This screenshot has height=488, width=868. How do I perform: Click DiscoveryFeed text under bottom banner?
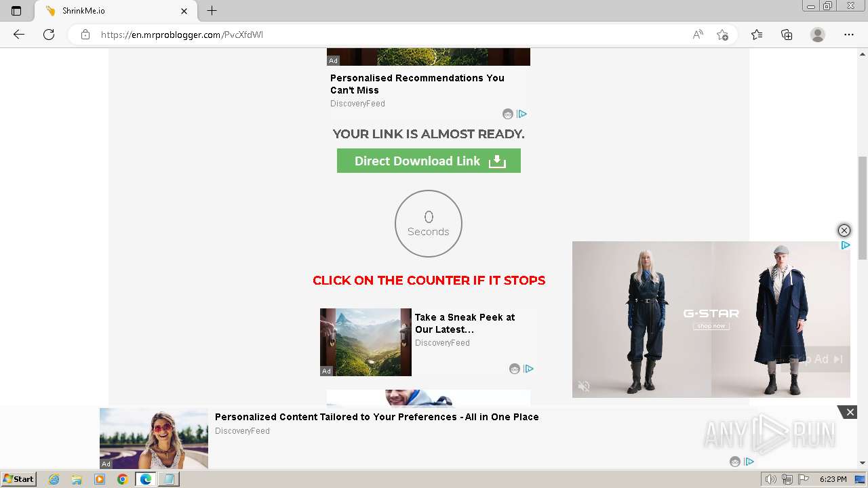242,431
